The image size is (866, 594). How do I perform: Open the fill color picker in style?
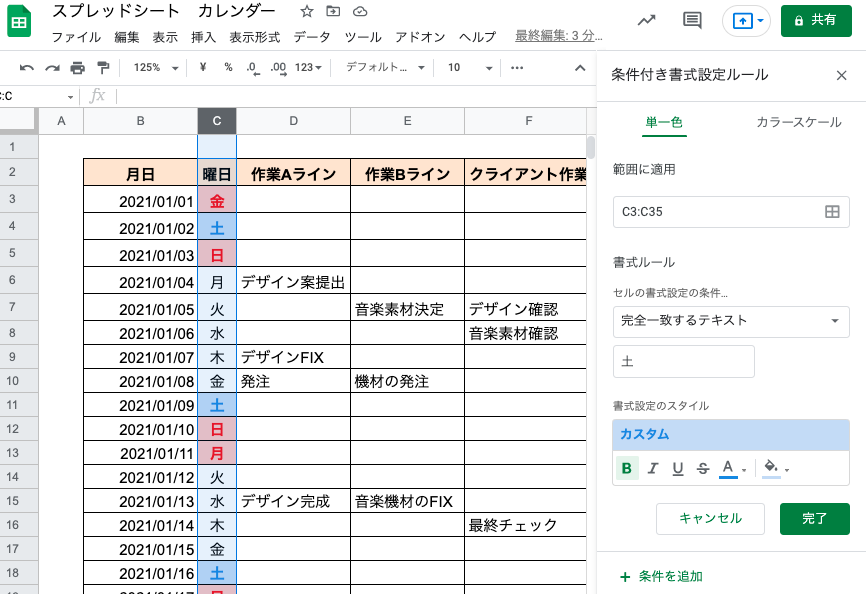[775, 468]
